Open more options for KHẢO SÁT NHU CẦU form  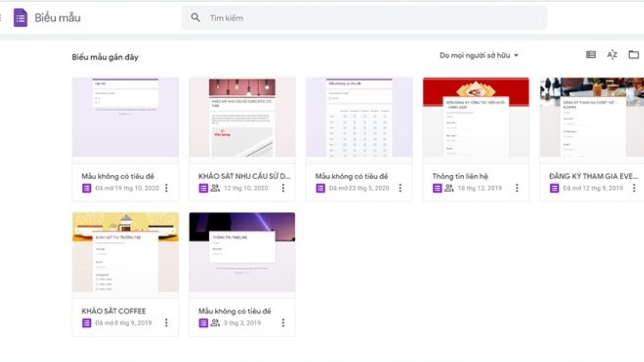click(x=283, y=188)
